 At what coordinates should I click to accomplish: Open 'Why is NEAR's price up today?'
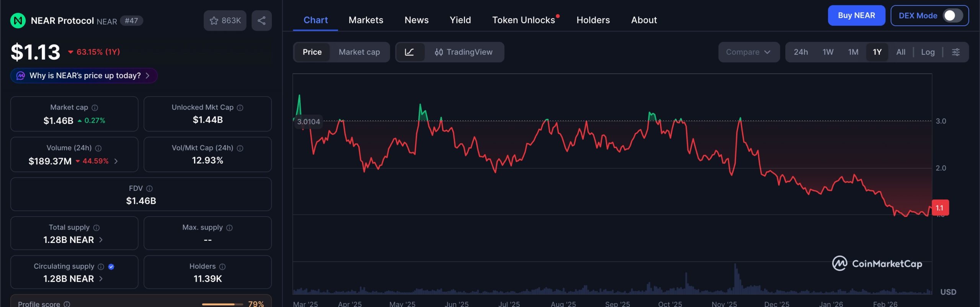point(84,76)
